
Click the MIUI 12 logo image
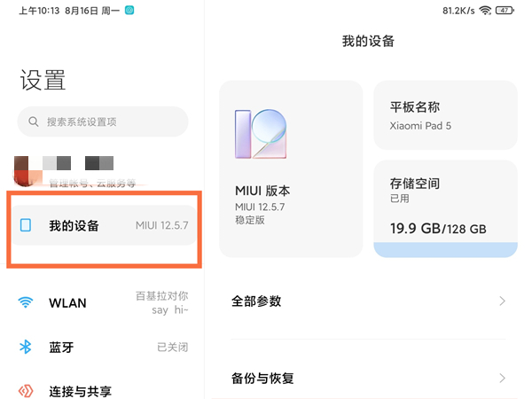[x=262, y=134]
